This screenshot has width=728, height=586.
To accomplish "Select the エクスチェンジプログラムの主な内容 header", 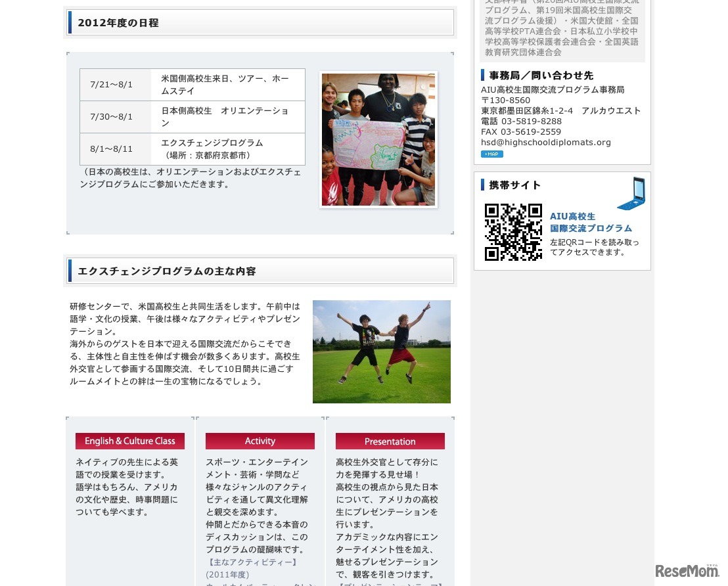I will tap(166, 271).
